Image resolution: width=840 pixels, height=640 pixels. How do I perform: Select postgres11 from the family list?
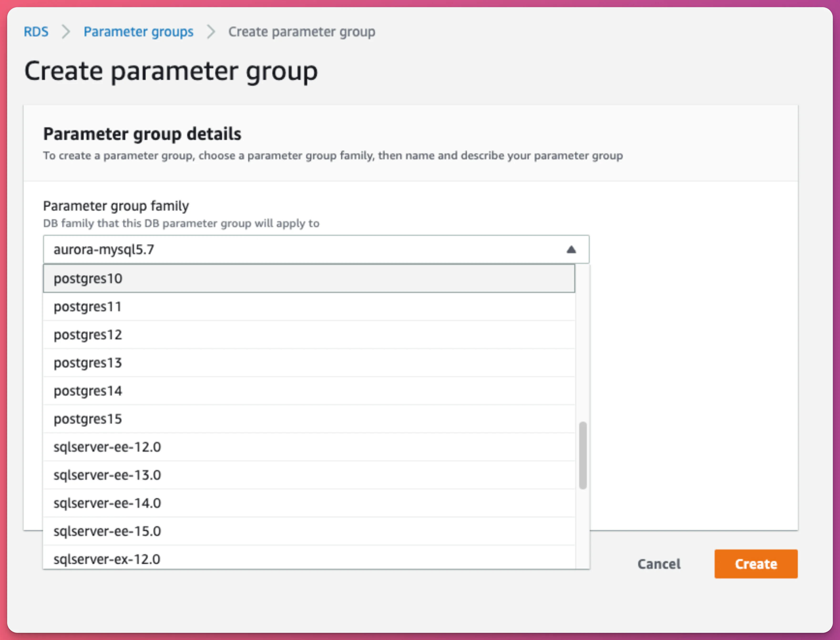[x=309, y=307]
